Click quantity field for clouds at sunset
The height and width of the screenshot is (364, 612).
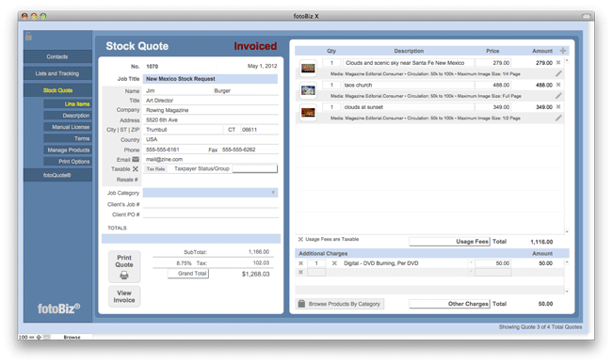pyautogui.click(x=331, y=107)
